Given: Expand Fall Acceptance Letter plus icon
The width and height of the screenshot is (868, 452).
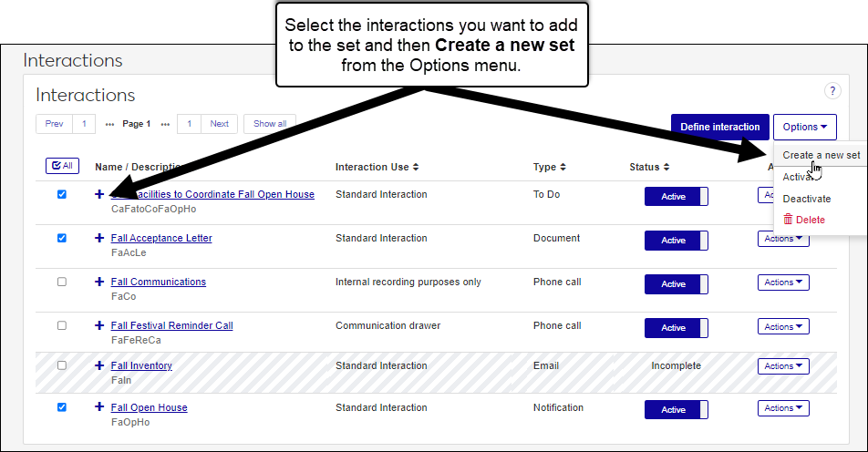Looking at the screenshot, I should [99, 238].
